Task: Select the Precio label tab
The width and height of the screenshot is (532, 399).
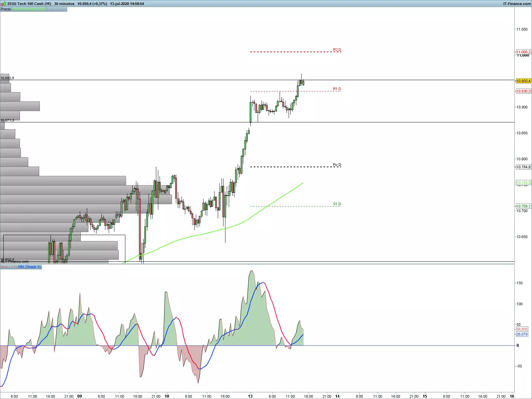Action: tap(6, 9)
